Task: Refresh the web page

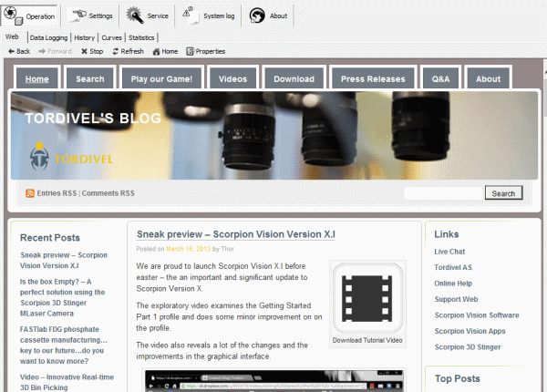Action: pos(128,51)
